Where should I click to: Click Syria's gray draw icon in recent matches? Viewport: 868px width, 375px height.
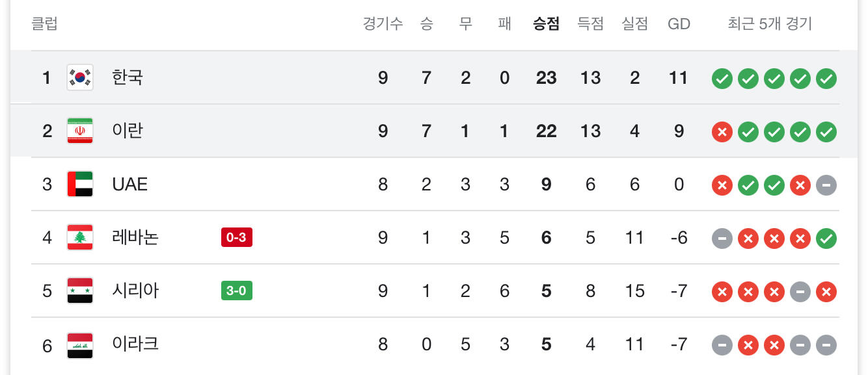point(800,292)
